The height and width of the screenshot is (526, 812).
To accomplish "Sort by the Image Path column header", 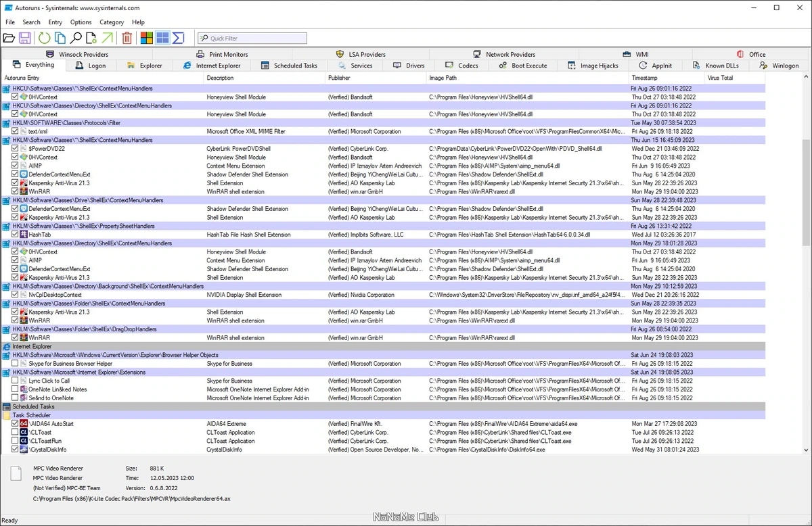I will pos(528,78).
